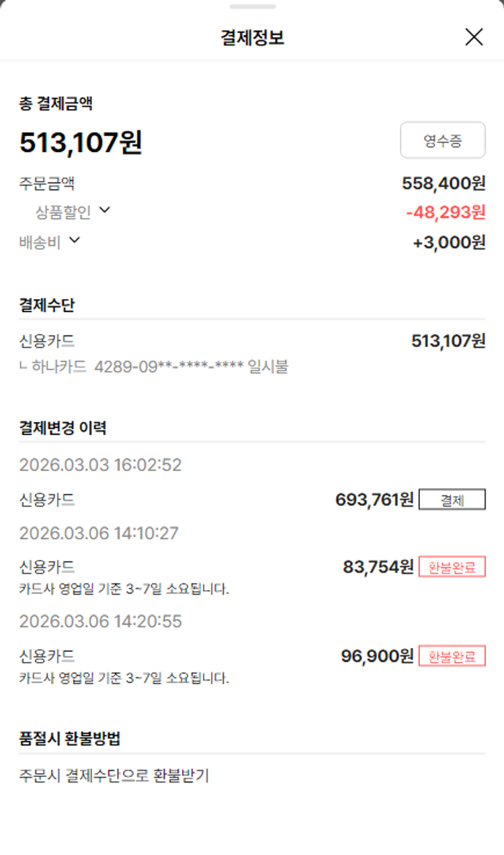Close the 결제정보 sheet with X
The width and height of the screenshot is (504, 855).
pyautogui.click(x=474, y=37)
